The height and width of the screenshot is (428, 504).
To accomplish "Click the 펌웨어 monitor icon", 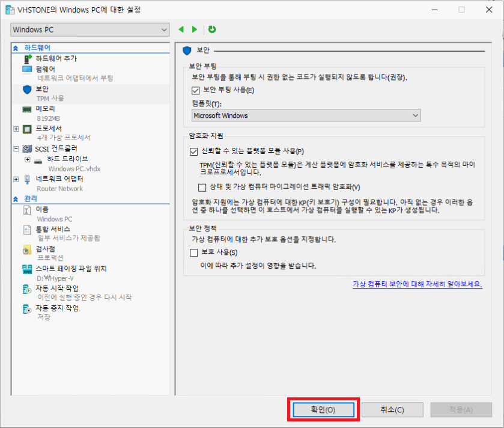I will (x=27, y=70).
